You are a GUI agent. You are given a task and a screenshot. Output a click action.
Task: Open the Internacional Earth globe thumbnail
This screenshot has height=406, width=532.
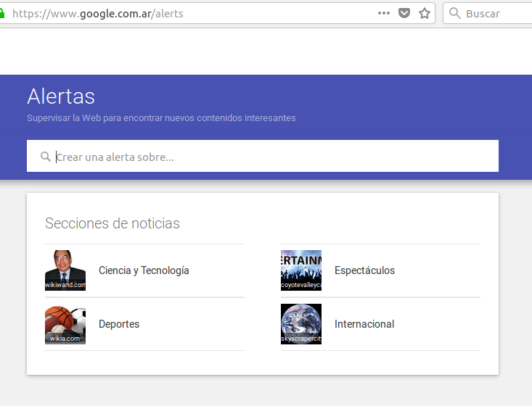click(x=301, y=324)
